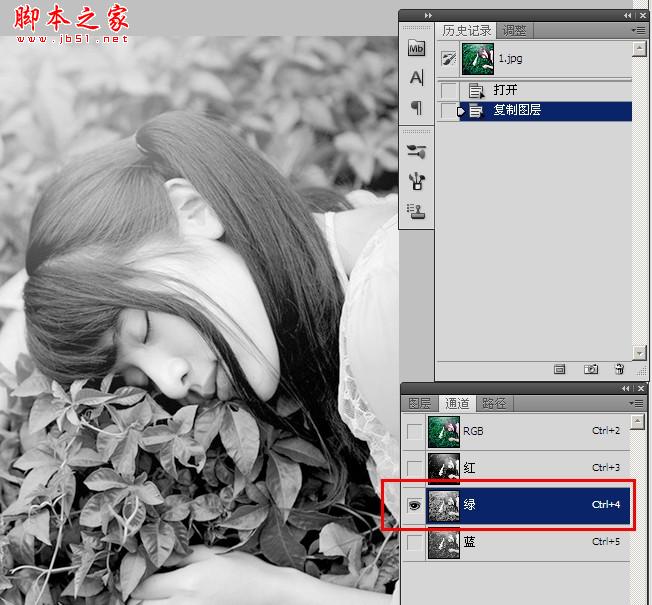Select the 复制图层 history state
Screen dimensions: 652x605
tap(546, 111)
